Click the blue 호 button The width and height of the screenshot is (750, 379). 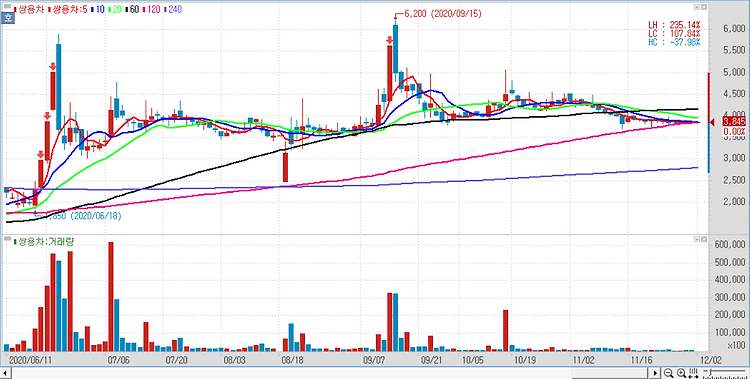coord(7,18)
